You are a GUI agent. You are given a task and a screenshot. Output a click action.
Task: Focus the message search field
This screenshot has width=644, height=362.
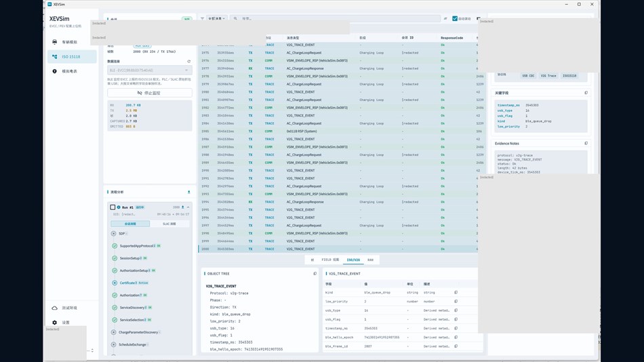(x=336, y=18)
